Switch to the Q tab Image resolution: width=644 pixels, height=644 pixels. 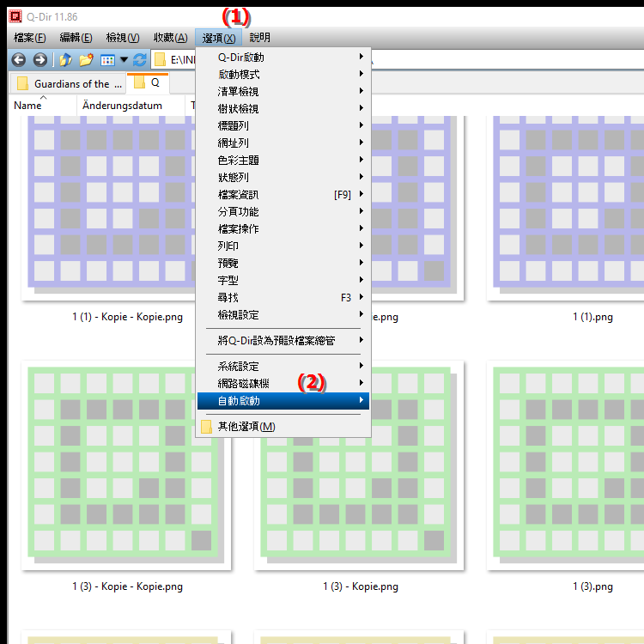click(148, 82)
